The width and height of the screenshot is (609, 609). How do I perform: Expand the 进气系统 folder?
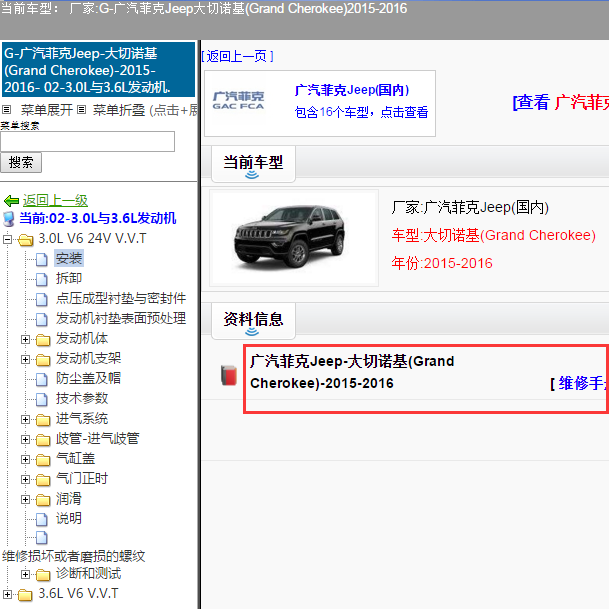pos(25,420)
